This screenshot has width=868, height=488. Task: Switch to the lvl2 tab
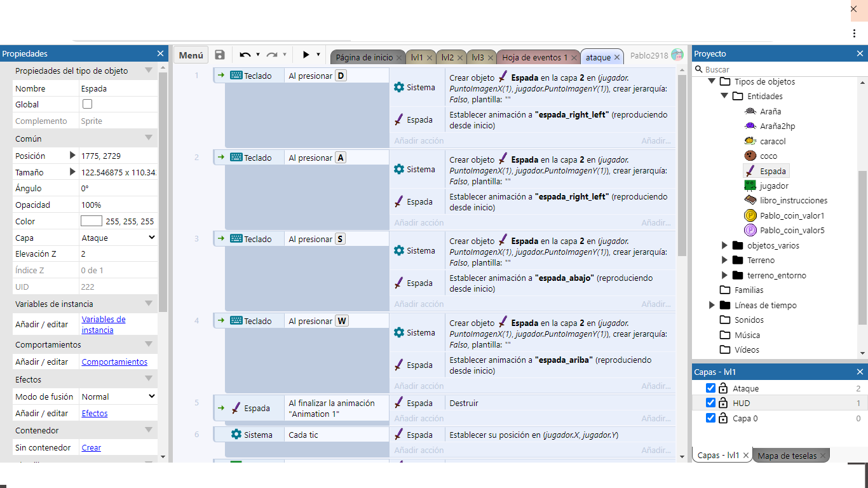[x=448, y=57]
